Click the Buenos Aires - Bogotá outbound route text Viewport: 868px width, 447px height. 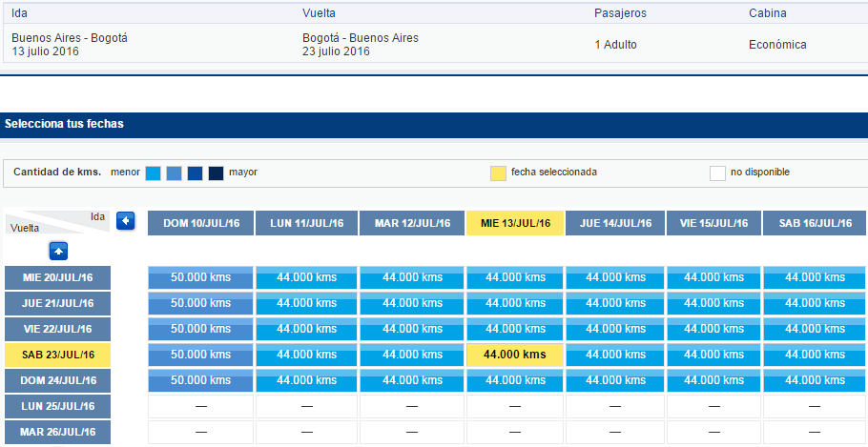point(70,38)
